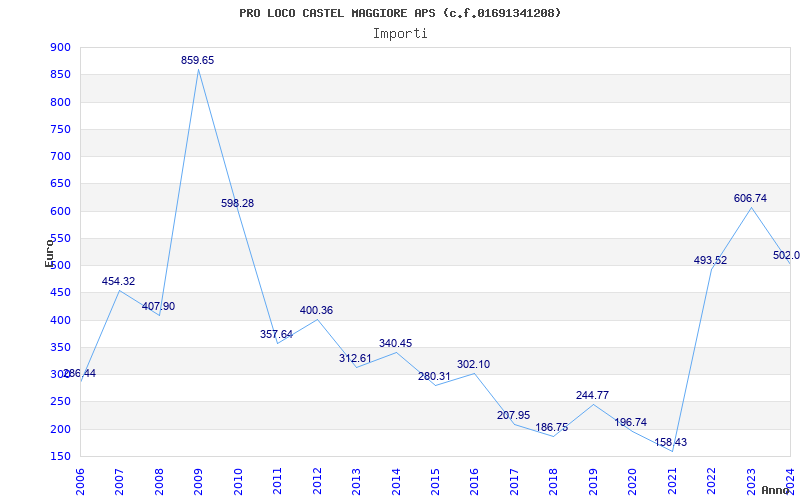Click the 2021 lowest point on the line
Screen dimensions: 800x500
[672, 452]
